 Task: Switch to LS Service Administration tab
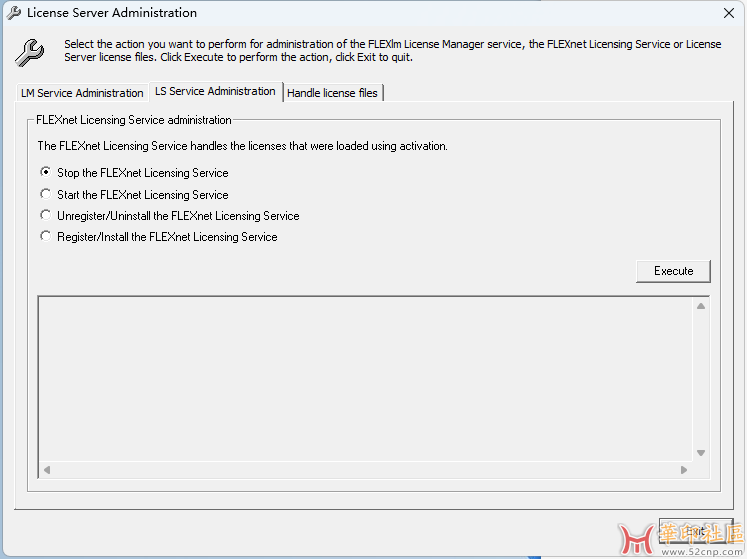215,91
